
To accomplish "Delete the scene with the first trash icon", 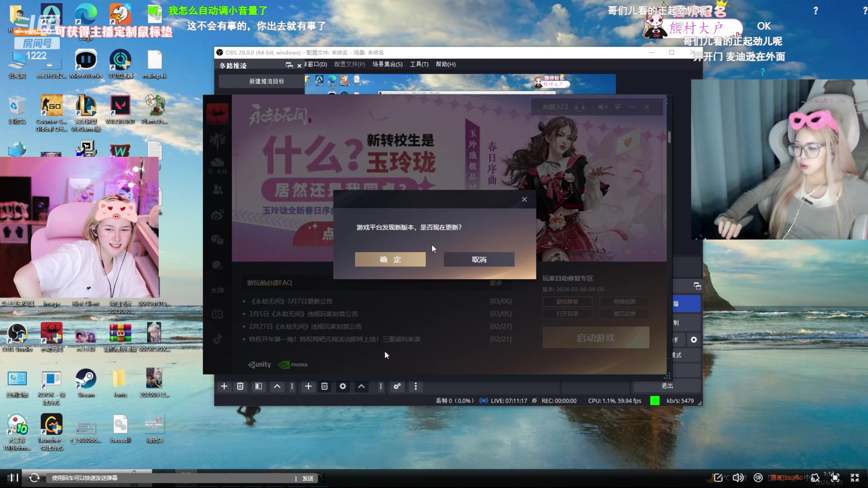I will (x=241, y=386).
